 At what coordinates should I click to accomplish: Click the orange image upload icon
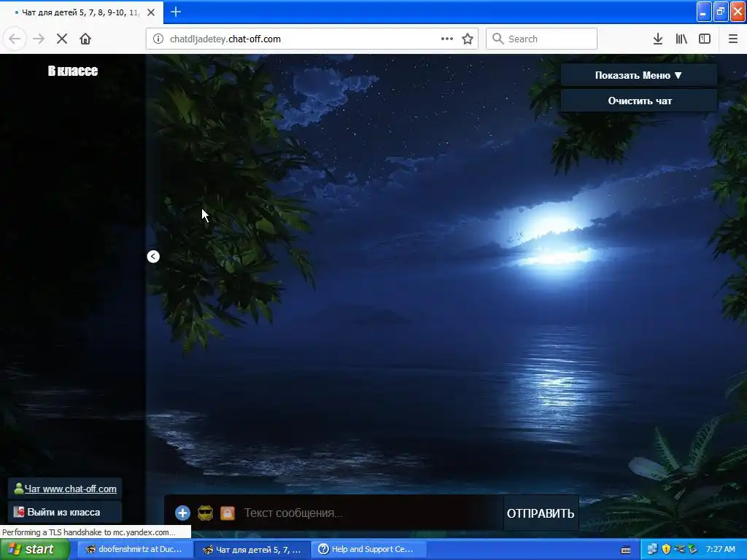coord(228,513)
